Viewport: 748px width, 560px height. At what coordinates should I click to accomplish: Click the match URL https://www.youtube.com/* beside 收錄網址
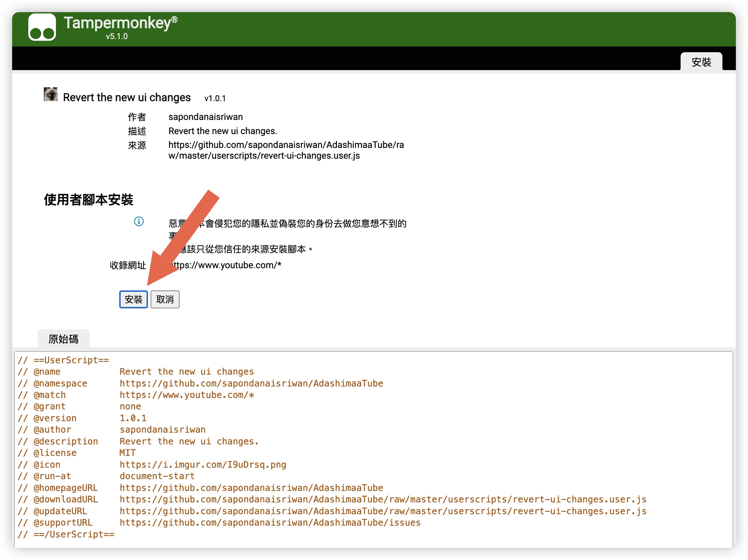(225, 265)
